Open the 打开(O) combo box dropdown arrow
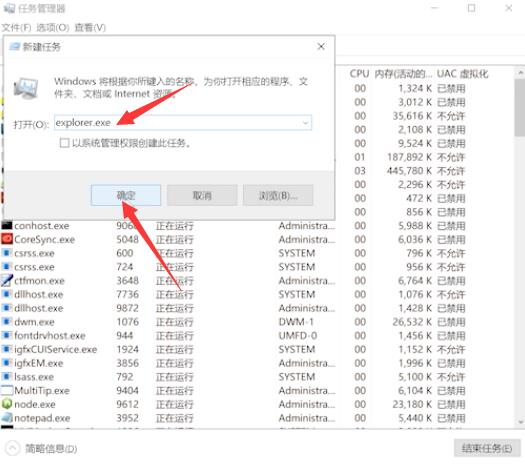This screenshot has width=525, height=465. pos(305,123)
